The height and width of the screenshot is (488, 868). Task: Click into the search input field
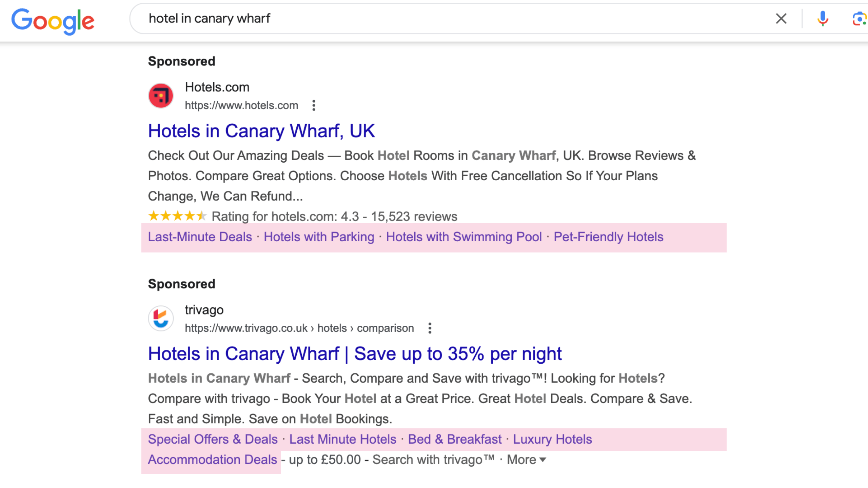(441, 19)
